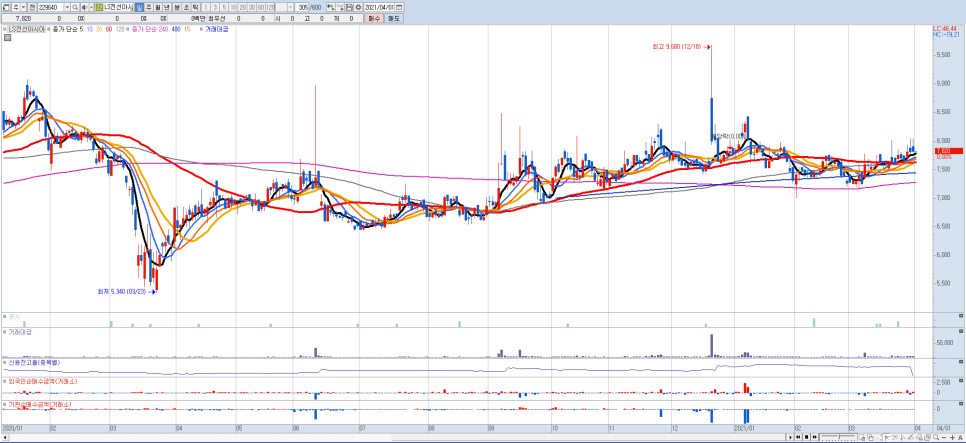Open the stock code dropdown next to 229640
This screenshot has width=966, height=443.
(67, 7)
